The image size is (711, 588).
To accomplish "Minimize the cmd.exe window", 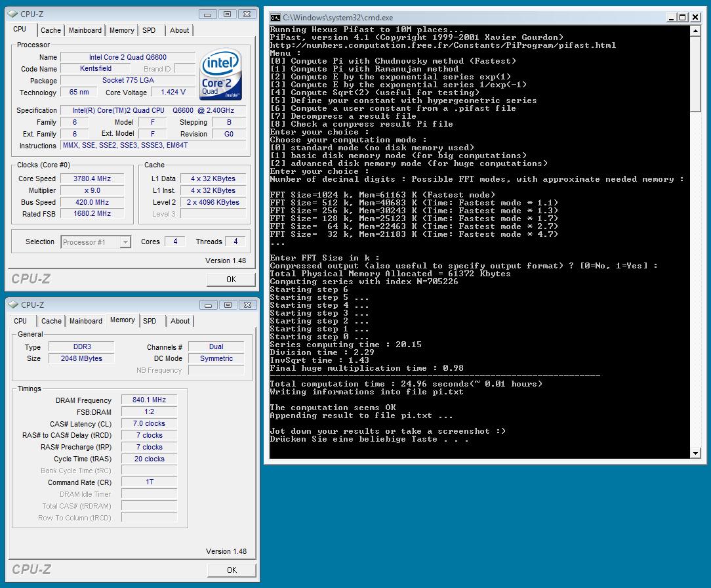I will tap(672, 17).
